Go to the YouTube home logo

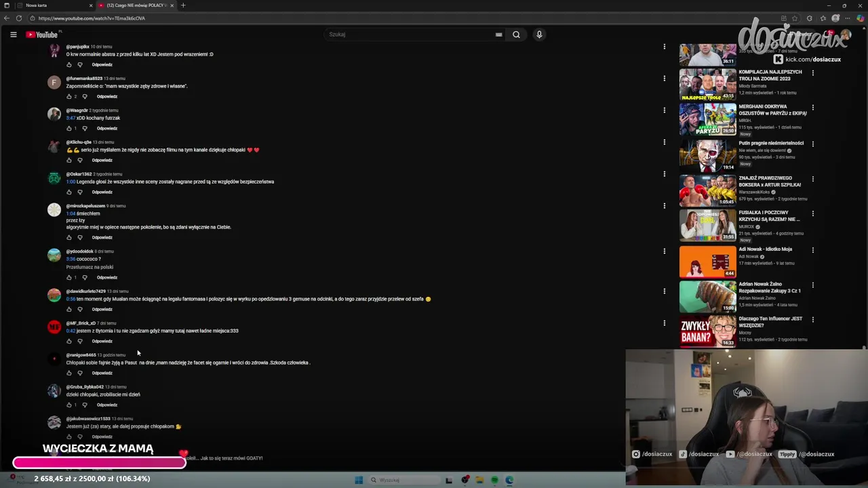(x=41, y=35)
